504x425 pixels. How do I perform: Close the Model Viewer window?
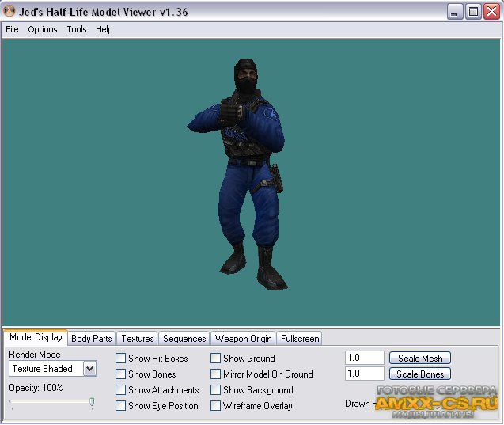(x=492, y=12)
